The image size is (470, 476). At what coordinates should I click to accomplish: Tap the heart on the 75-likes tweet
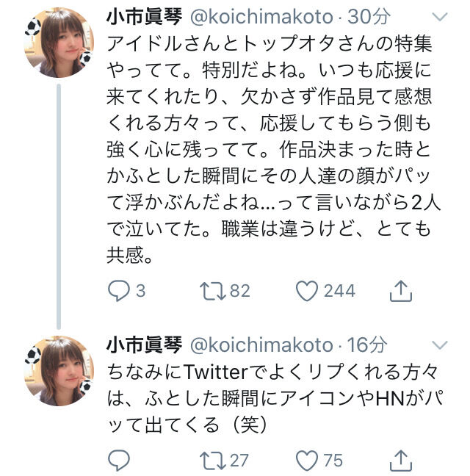coord(307,460)
